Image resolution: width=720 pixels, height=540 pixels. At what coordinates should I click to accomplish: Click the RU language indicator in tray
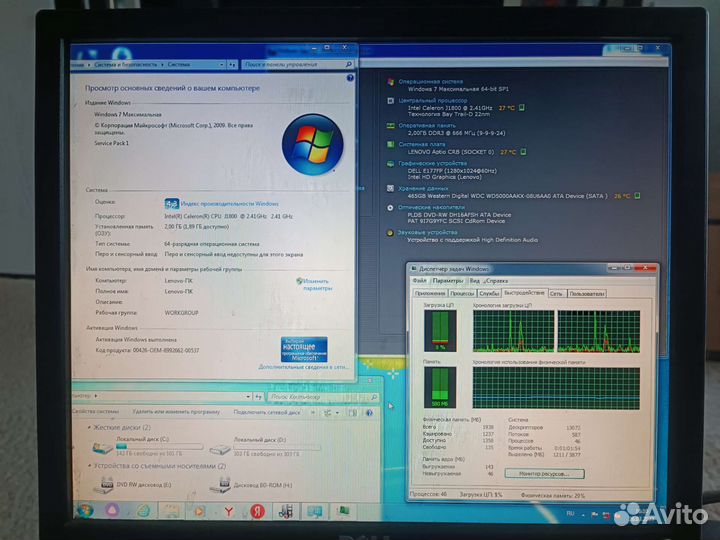[570, 513]
